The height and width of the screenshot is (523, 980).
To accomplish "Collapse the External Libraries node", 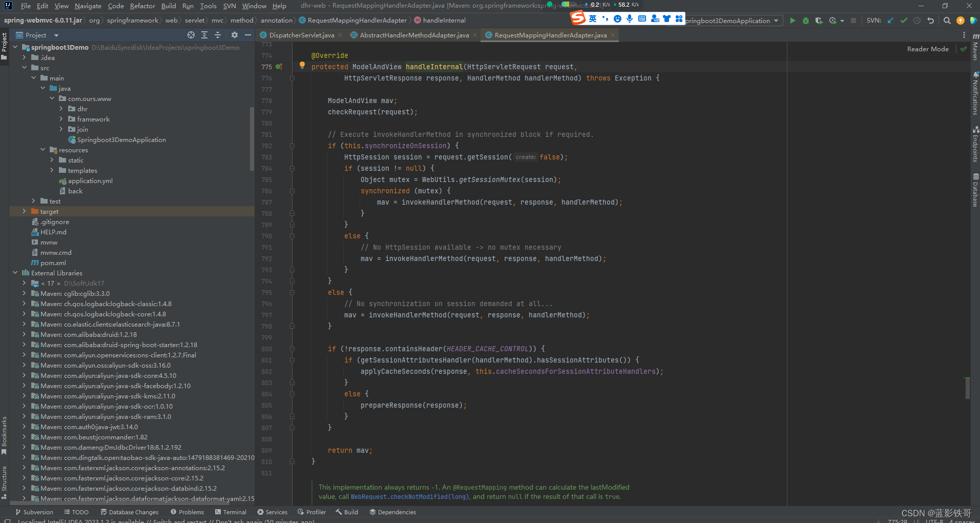I will click(x=15, y=273).
